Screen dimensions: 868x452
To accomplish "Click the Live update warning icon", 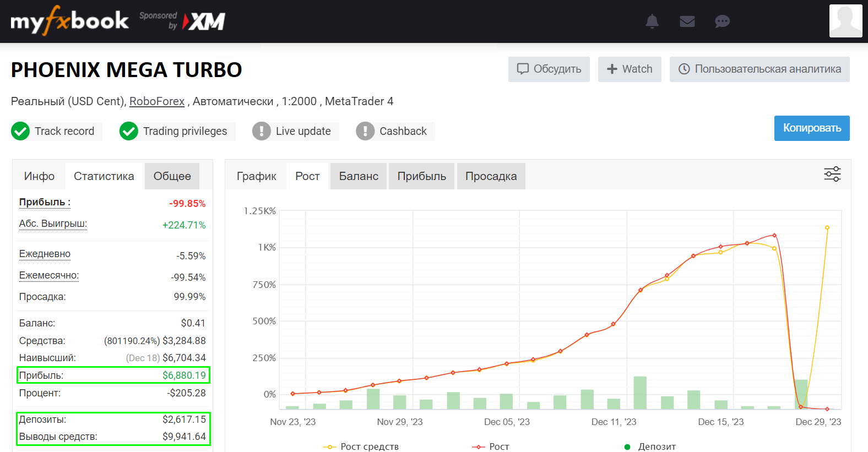I will click(x=262, y=131).
